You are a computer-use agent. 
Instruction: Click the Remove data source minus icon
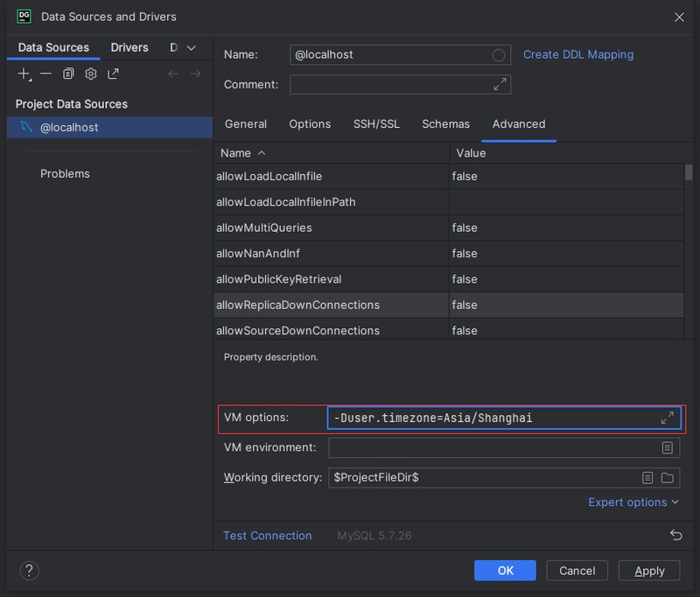pos(45,74)
